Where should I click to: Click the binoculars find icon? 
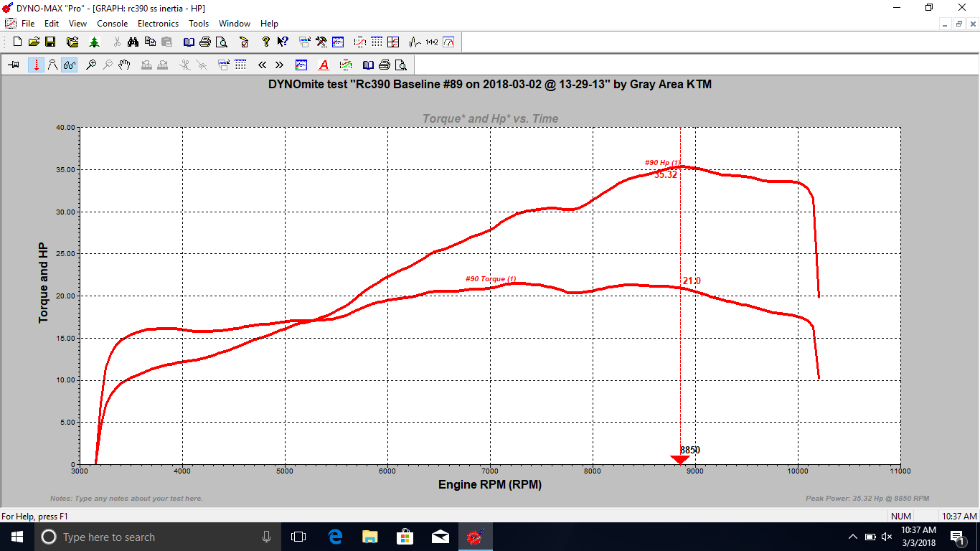(133, 42)
